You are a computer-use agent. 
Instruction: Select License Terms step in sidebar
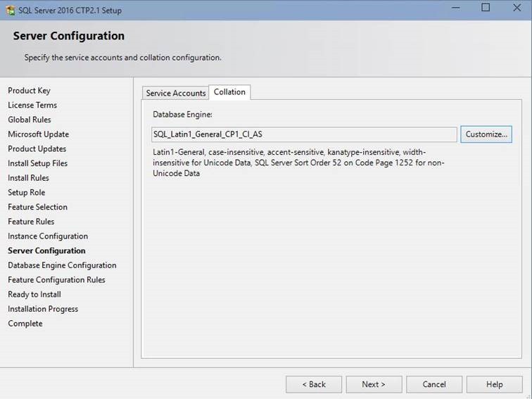[32, 105]
